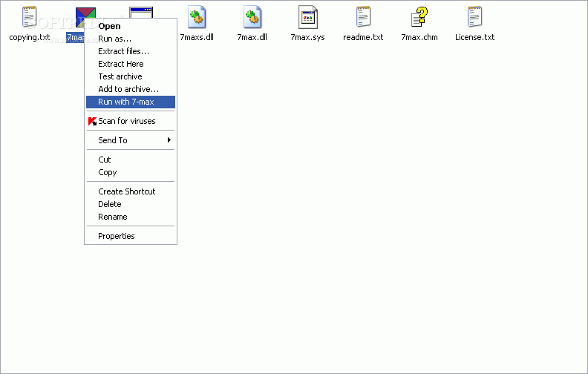Open Properties from the context menu
The height and width of the screenshot is (374, 588).
coord(131,236)
